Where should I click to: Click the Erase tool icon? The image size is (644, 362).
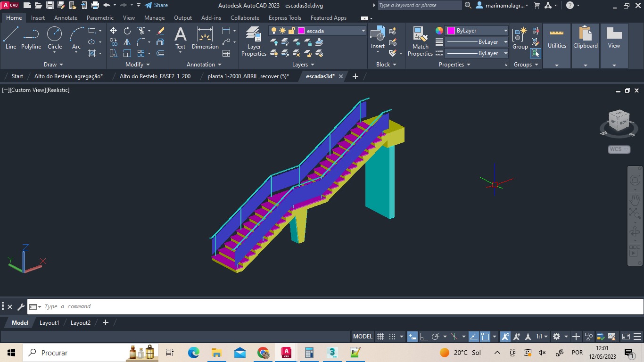tap(160, 31)
